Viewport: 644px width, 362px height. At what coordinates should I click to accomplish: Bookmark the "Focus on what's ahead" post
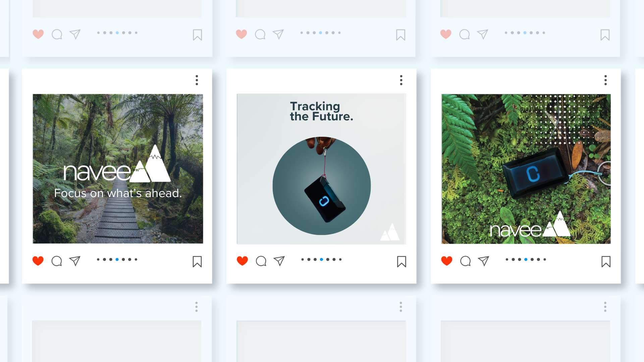coord(197,261)
